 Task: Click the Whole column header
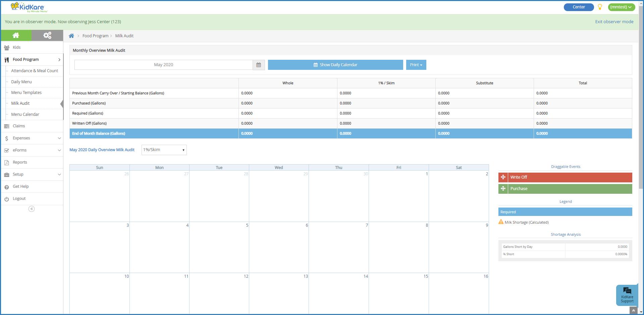pos(288,83)
